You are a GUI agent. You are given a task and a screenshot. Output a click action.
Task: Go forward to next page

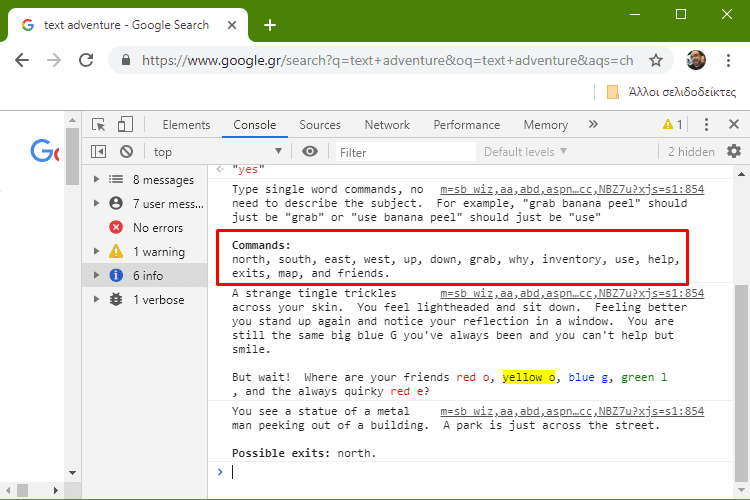click(x=54, y=60)
